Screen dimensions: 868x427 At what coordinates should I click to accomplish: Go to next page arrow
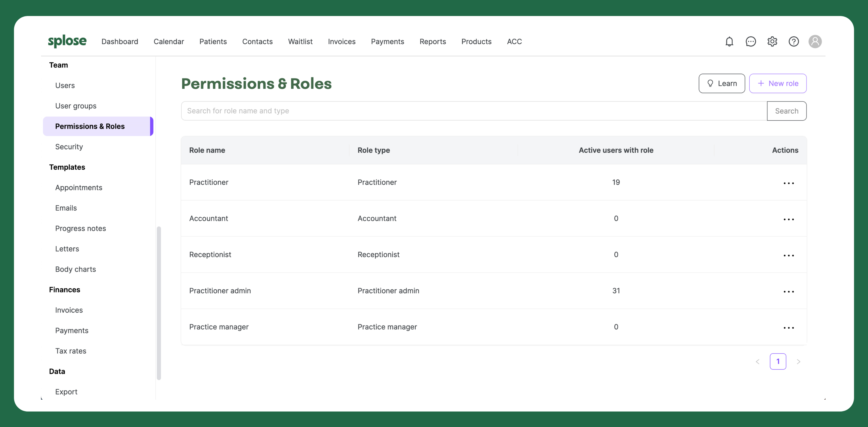[x=798, y=361]
